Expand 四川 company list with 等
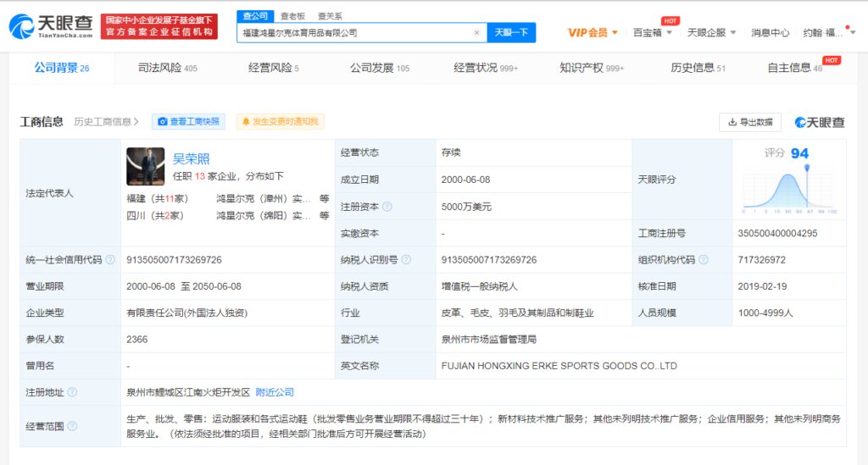The height and width of the screenshot is (465, 868). pos(325,215)
